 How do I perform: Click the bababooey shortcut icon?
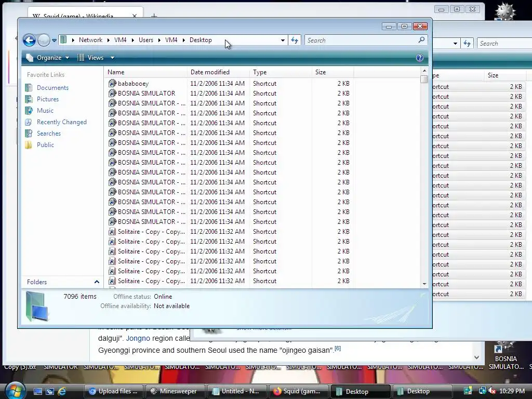click(112, 83)
